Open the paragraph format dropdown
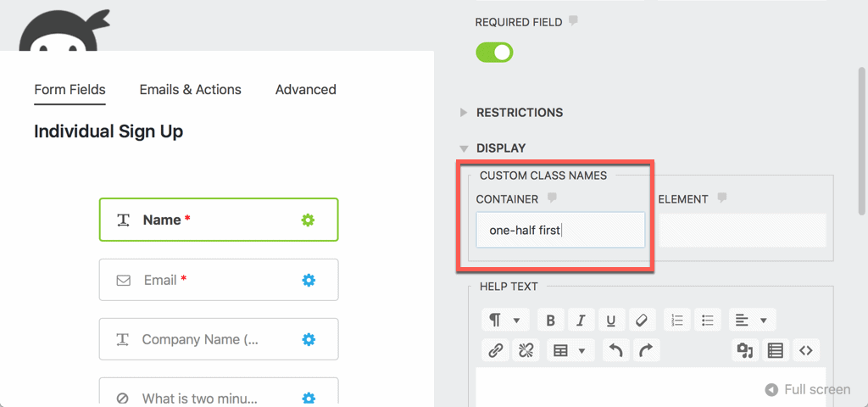 (x=505, y=321)
